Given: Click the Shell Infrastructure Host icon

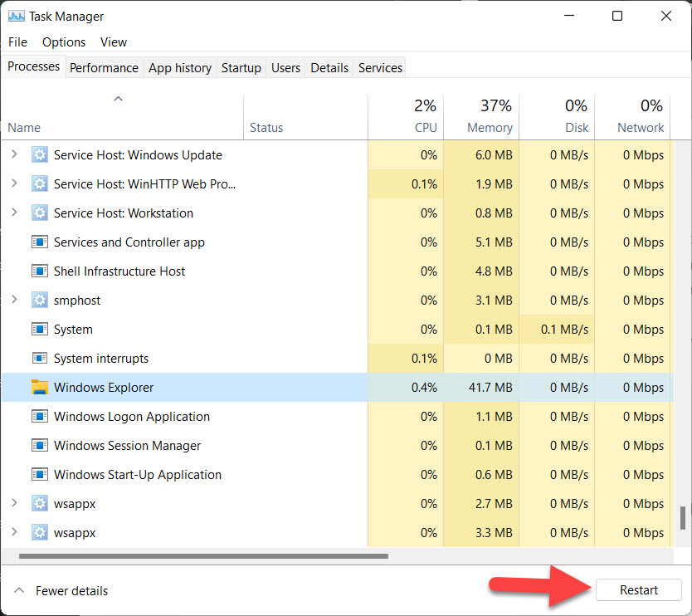Looking at the screenshot, I should 40,271.
